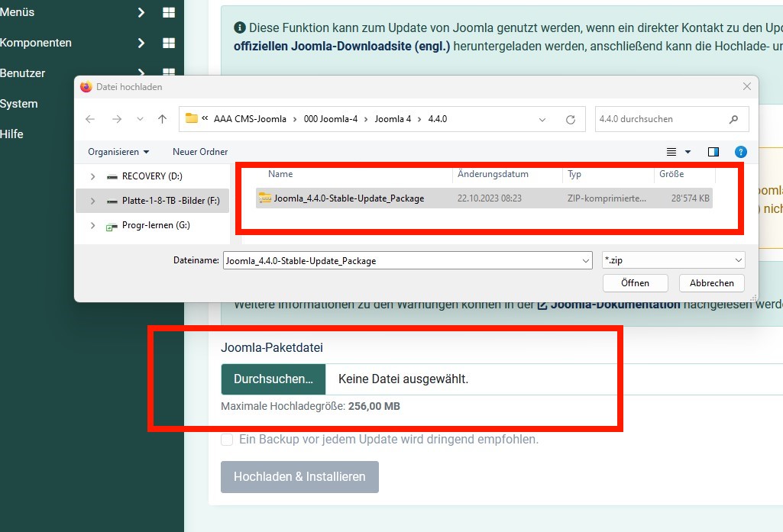Click Hochladen & Installieren button
The width and height of the screenshot is (783, 532).
(x=299, y=476)
